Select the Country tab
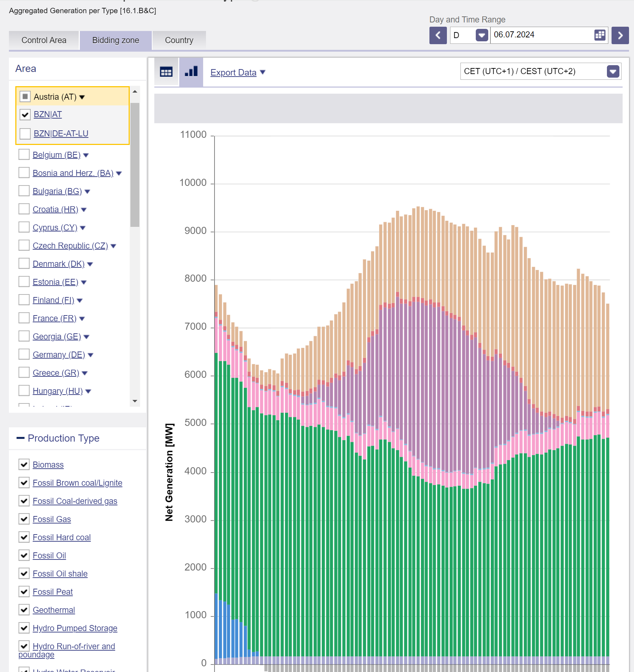This screenshot has width=634, height=672. [179, 40]
